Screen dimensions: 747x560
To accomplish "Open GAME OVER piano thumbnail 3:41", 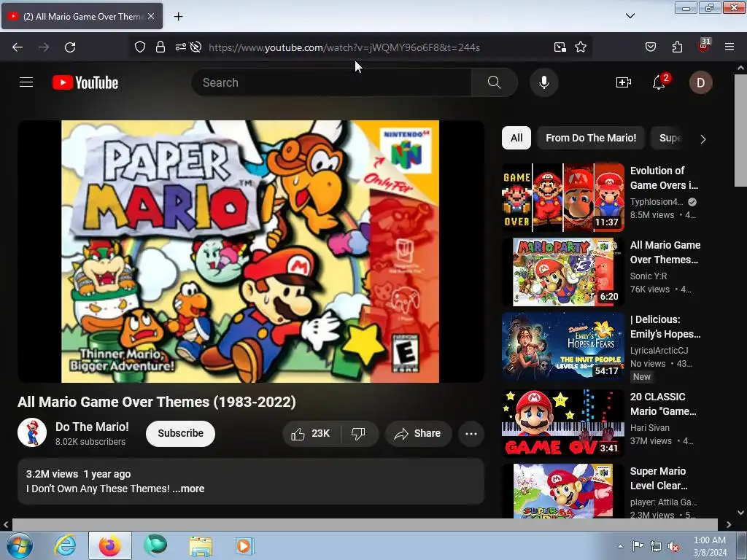I will pos(563,424).
